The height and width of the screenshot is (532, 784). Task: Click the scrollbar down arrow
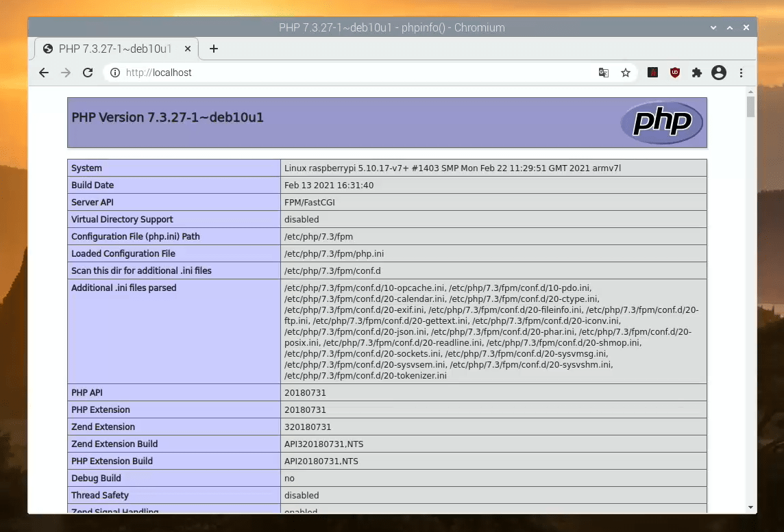click(750, 507)
